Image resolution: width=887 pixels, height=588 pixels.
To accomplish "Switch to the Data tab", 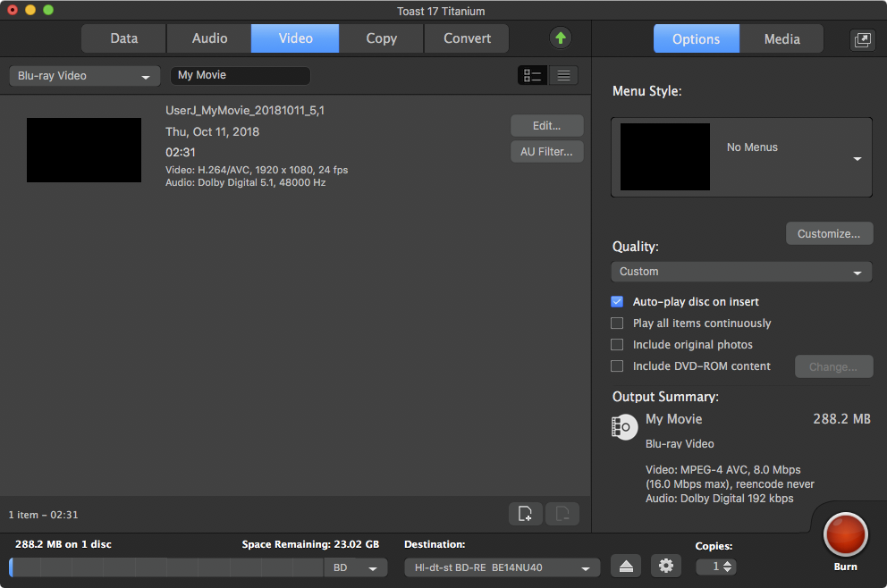I will [124, 38].
